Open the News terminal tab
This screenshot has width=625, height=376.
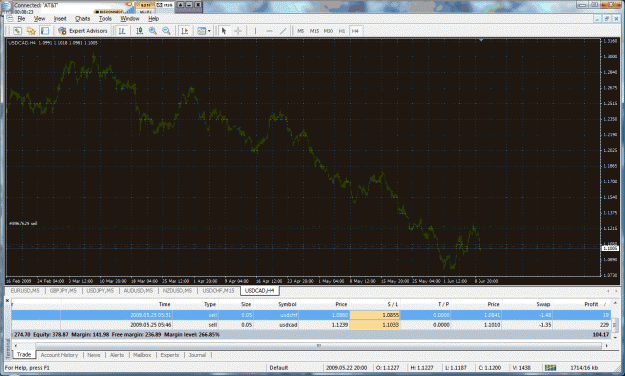(94, 355)
